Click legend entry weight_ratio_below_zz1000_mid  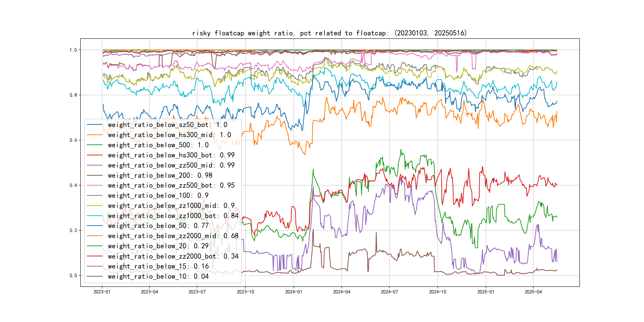click(171, 206)
